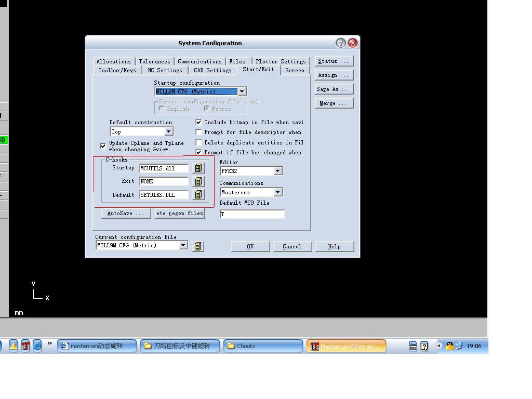Switch to the NC Settings tab

click(x=165, y=70)
